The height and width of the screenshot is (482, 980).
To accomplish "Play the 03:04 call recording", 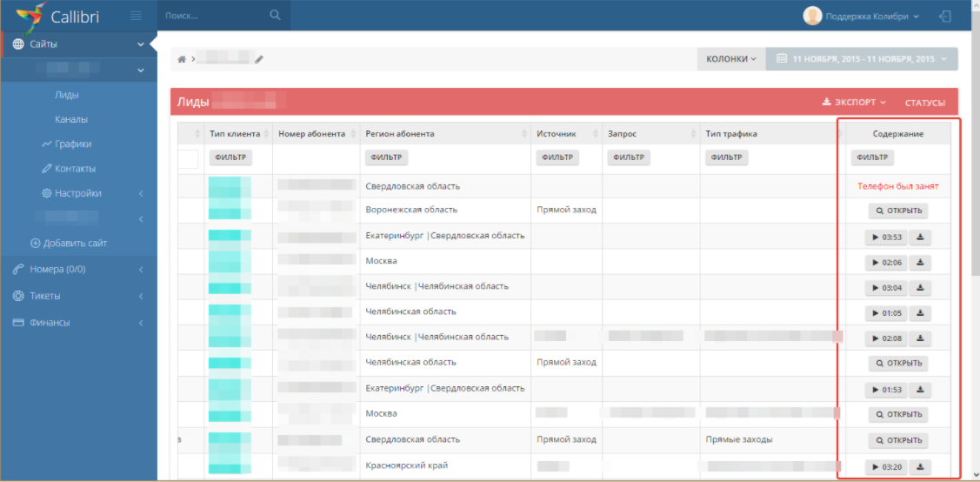I will [885, 288].
